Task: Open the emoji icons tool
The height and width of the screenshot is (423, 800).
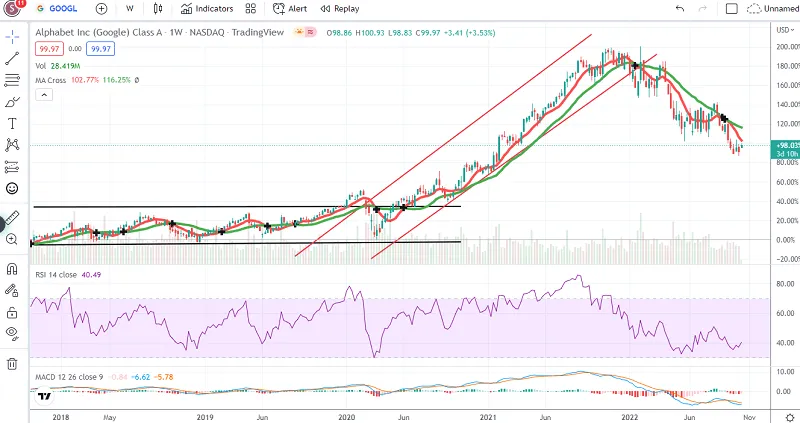Action: pos(12,188)
